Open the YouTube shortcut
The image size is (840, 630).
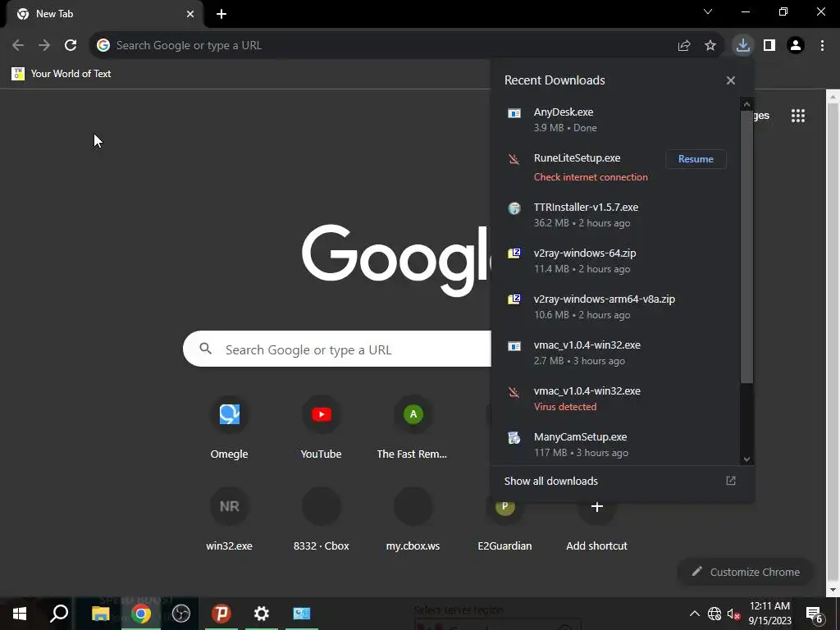[x=321, y=427]
